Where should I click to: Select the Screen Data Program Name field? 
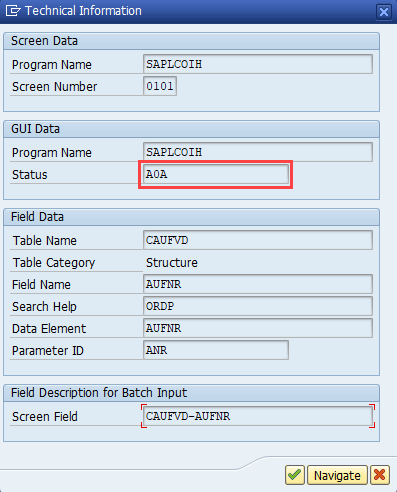click(x=258, y=64)
